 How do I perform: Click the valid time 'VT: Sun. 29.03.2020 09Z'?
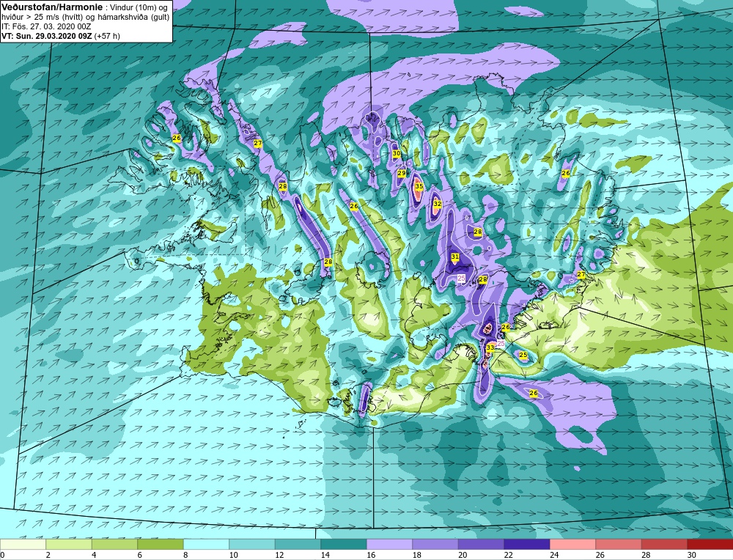(x=47, y=36)
